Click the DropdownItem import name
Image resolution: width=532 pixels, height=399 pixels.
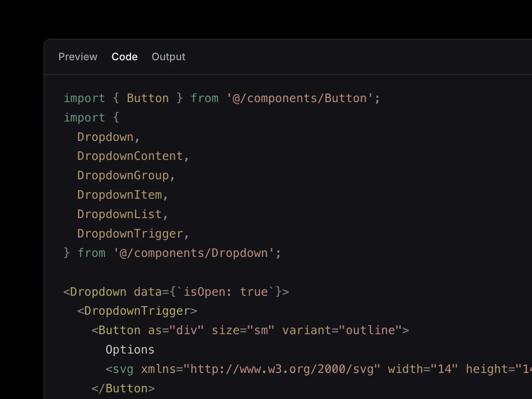point(119,195)
